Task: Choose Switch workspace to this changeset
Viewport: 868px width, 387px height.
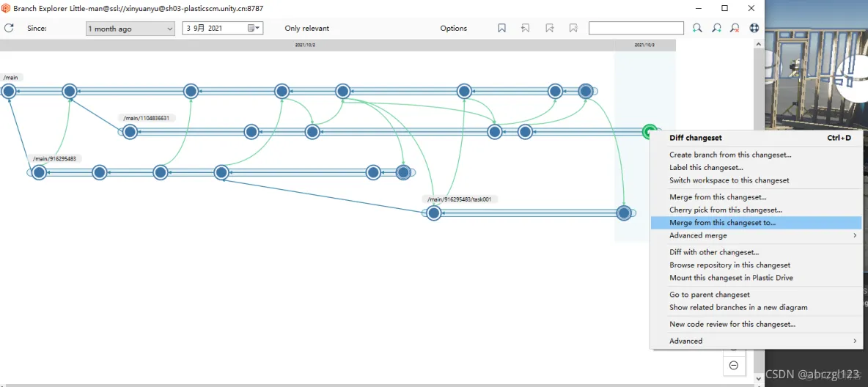Action: pos(756,180)
